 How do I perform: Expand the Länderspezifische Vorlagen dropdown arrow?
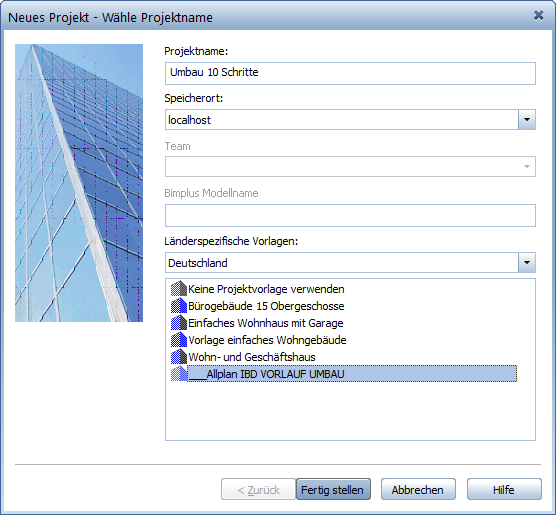(x=527, y=262)
